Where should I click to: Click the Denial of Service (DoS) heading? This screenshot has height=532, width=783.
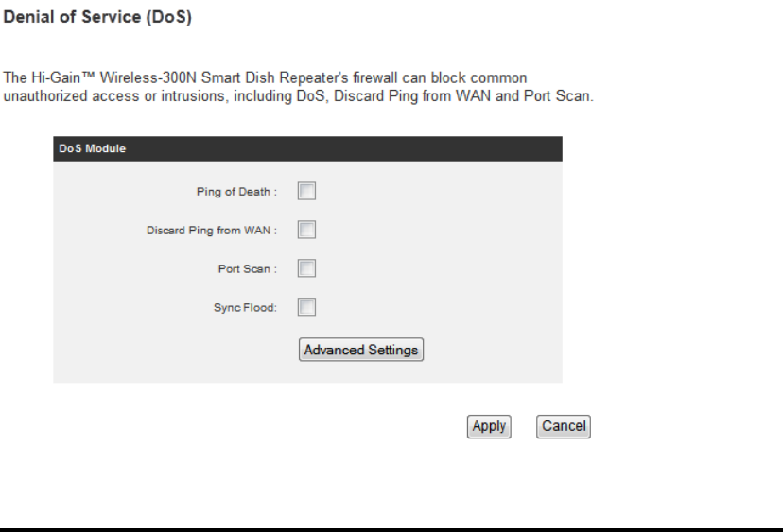point(97,17)
